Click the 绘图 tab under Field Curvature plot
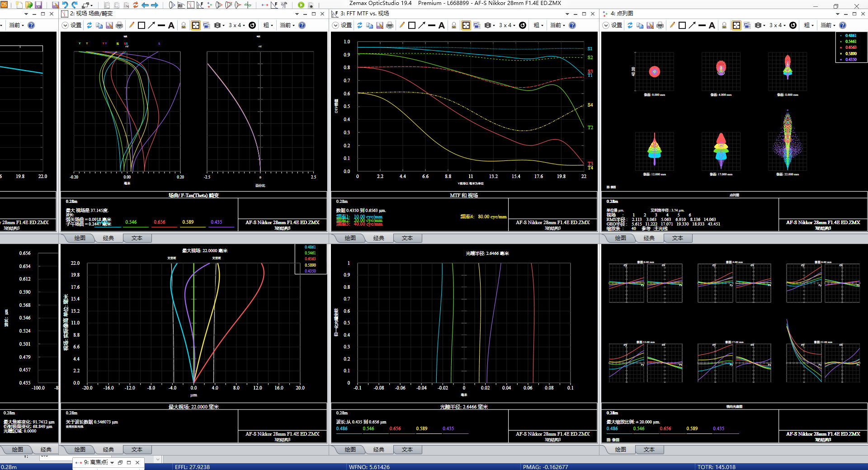 tap(80, 238)
